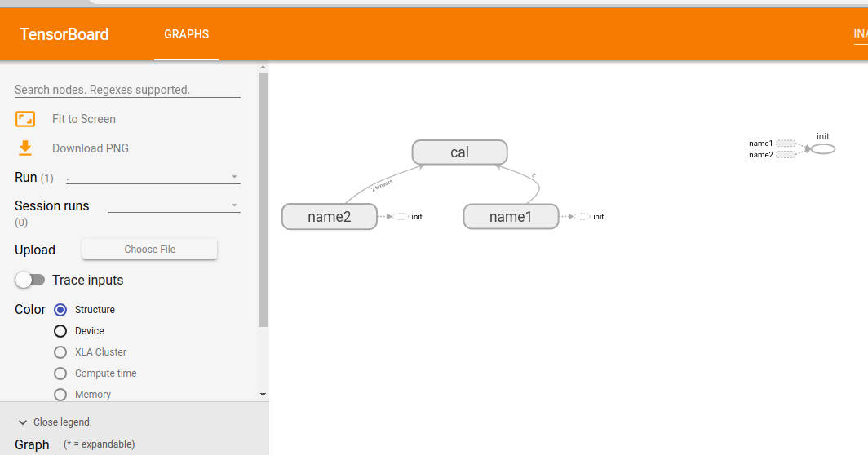This screenshot has width=868, height=455.
Task: Click the 'Trace inputs' label text
Action: (88, 280)
